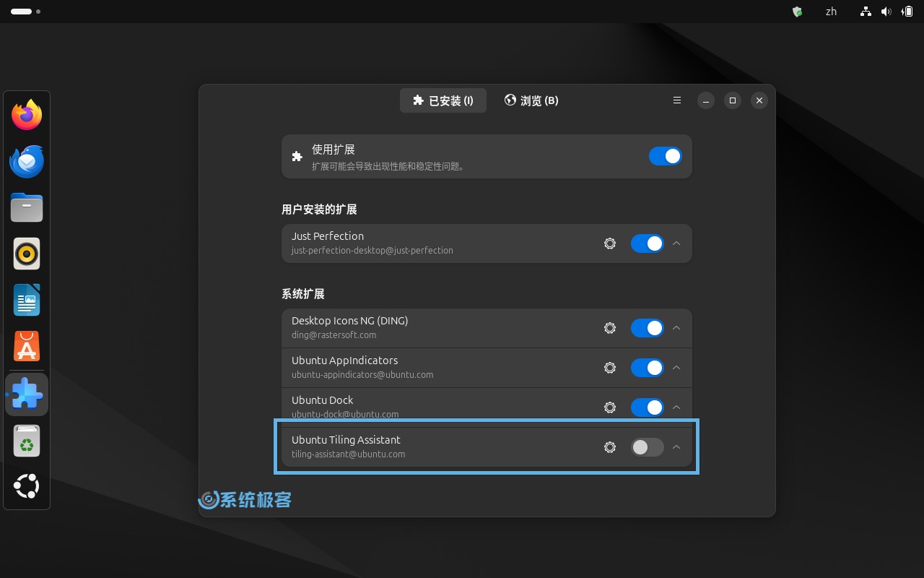Open the Trash from the dock
924x578 pixels.
pos(27,441)
